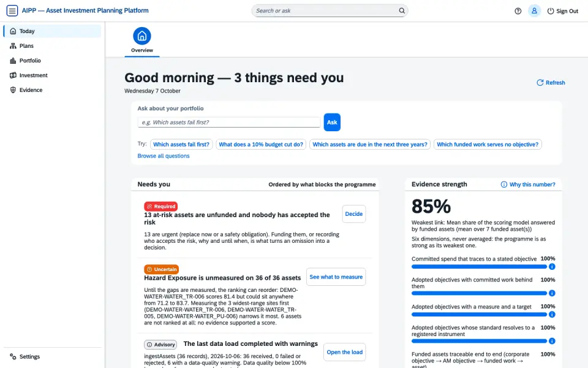Click See what to measure button
Screen dimensions: 588x368
(336, 277)
